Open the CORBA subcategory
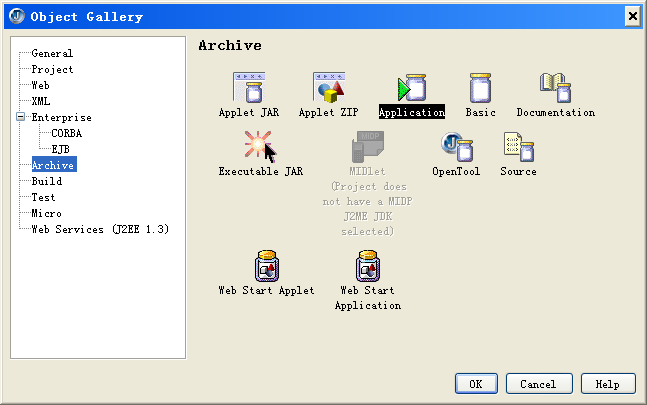The width and height of the screenshot is (647, 405). pyautogui.click(x=66, y=133)
